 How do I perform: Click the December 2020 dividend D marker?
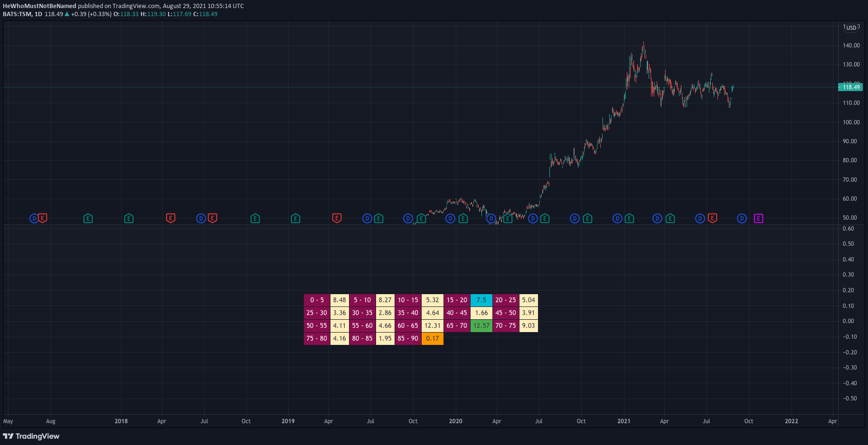(617, 219)
